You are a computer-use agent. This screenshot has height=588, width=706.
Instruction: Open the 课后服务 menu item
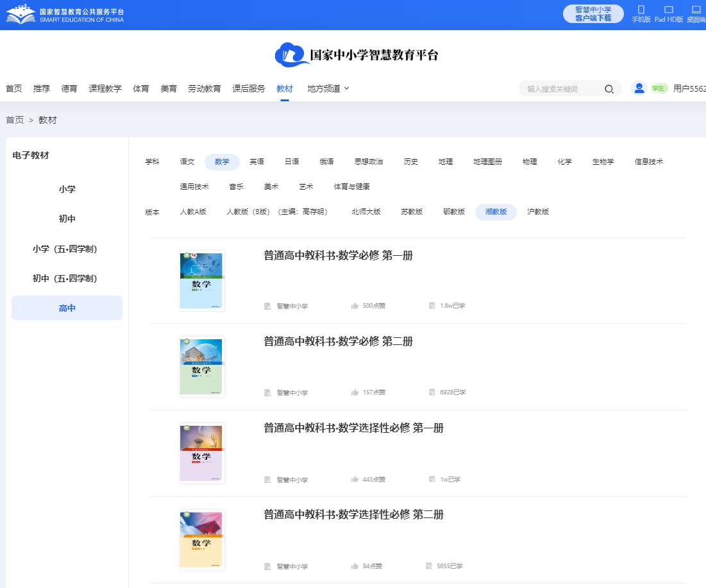click(x=248, y=88)
